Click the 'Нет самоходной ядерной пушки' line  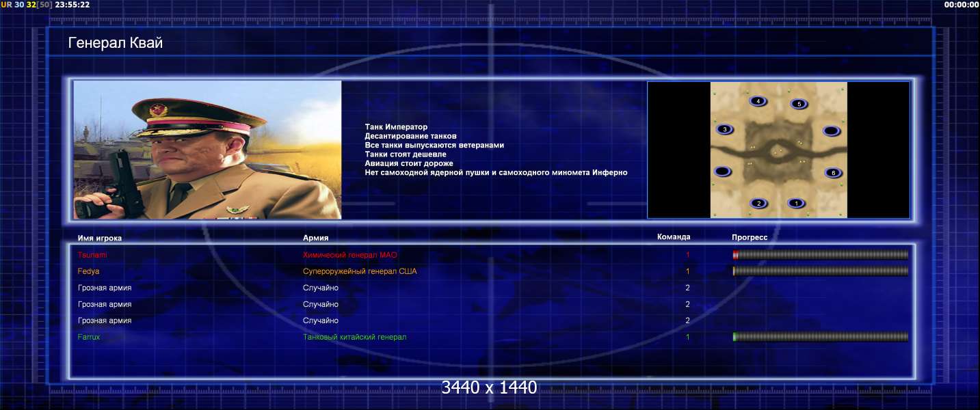(496, 173)
